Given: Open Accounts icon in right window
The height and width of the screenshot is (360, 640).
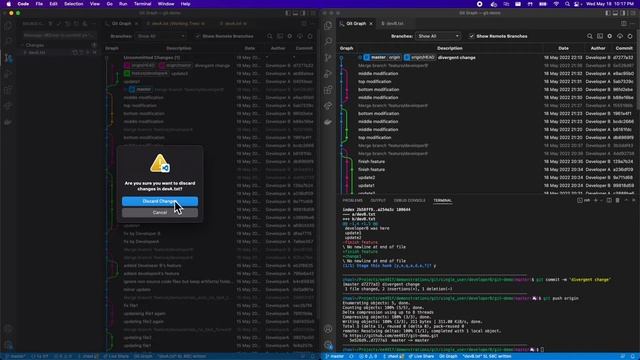Looking at the screenshot, I should (328, 329).
